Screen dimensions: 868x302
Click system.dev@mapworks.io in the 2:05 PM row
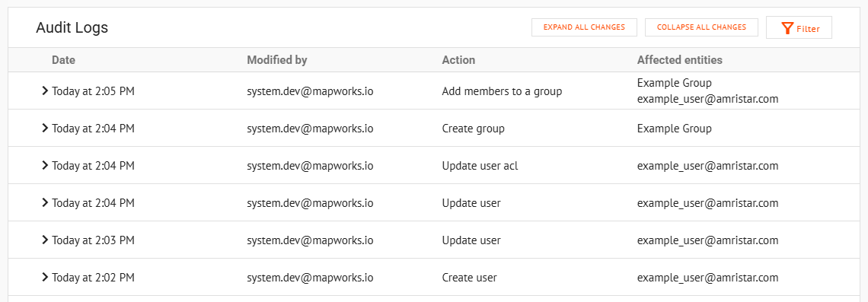(x=310, y=91)
